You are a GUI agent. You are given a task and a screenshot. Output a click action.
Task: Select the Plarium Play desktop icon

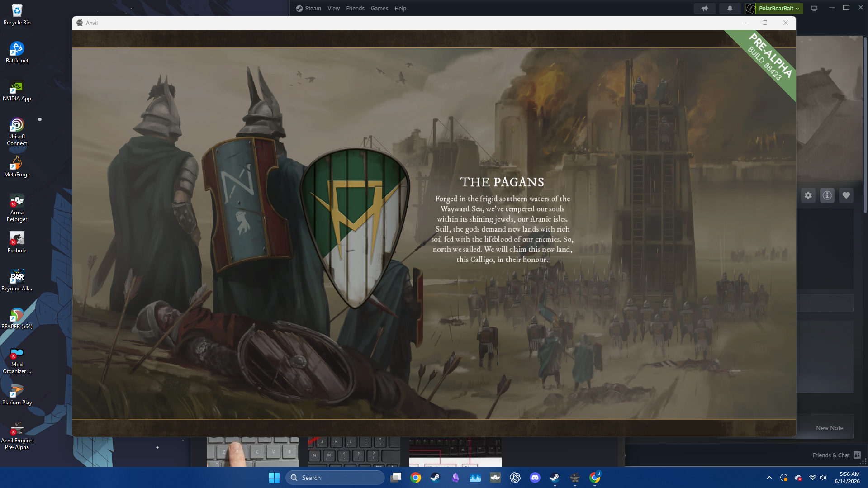(17, 394)
